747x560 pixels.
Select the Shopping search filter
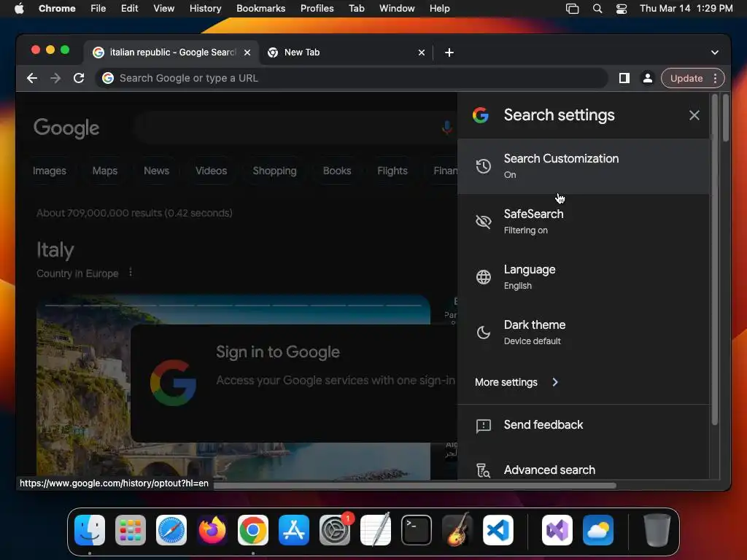point(274,171)
